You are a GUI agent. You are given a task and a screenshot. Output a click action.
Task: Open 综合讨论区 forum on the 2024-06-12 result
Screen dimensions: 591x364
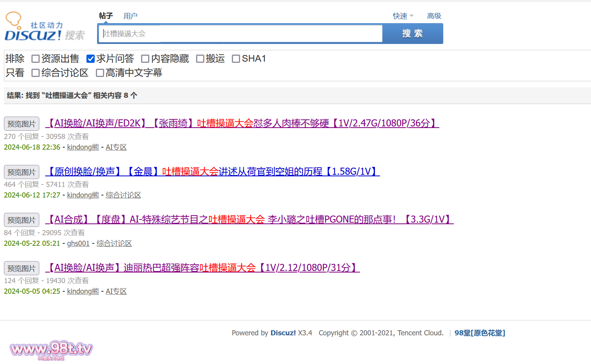(123, 195)
